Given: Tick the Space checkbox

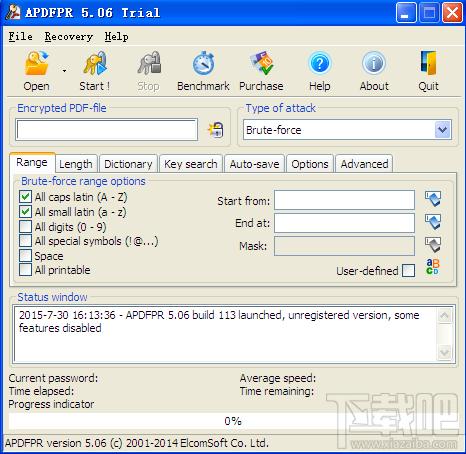Looking at the screenshot, I should (x=25, y=255).
